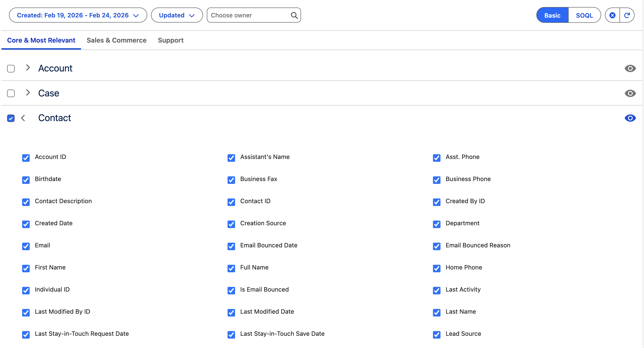Uncheck the Contact object checkbox

(11, 118)
